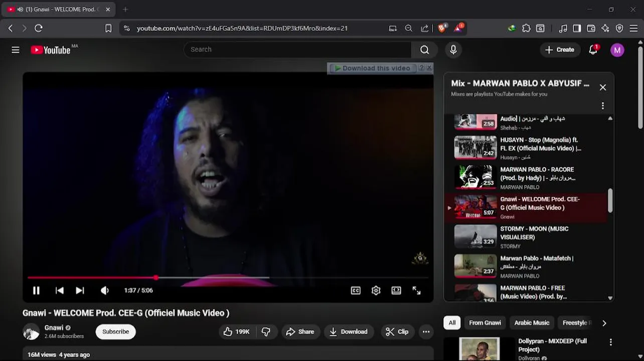Open help on the download overlay
644x361 pixels.
tap(421, 68)
